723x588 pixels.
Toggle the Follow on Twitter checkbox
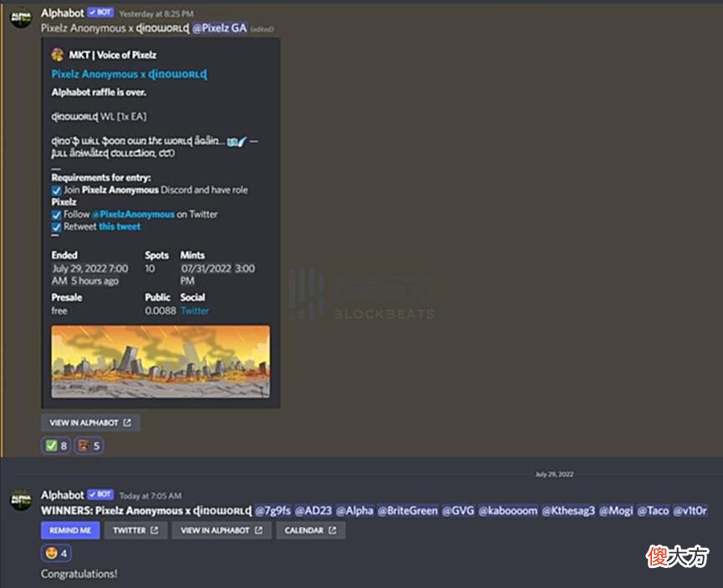tap(56, 215)
